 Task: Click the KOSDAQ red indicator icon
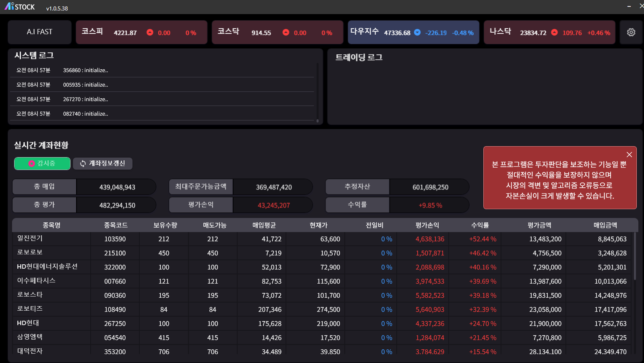(286, 32)
